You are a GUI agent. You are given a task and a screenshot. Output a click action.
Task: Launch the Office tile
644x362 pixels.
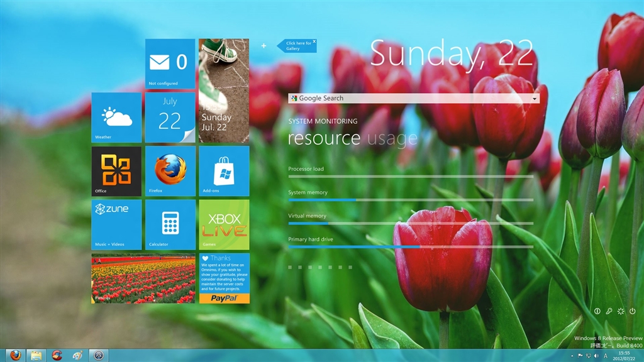116,171
